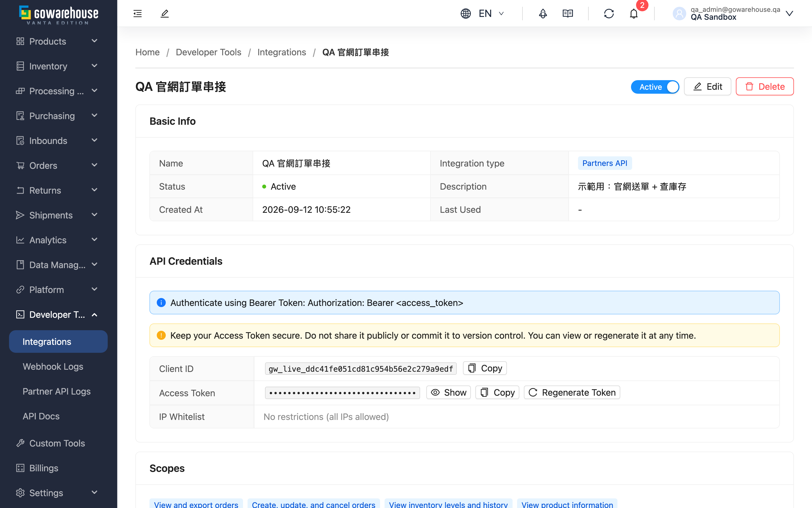The height and width of the screenshot is (508, 812).
Task: Click the No restrictions (all IPs allowed) text
Action: (326, 417)
